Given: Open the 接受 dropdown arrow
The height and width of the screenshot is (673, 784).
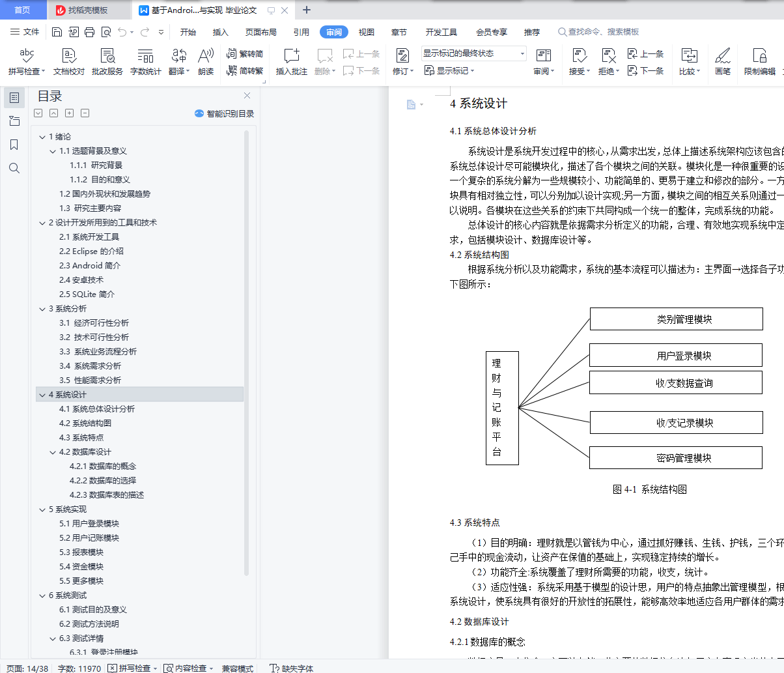Looking at the screenshot, I should tap(589, 72).
